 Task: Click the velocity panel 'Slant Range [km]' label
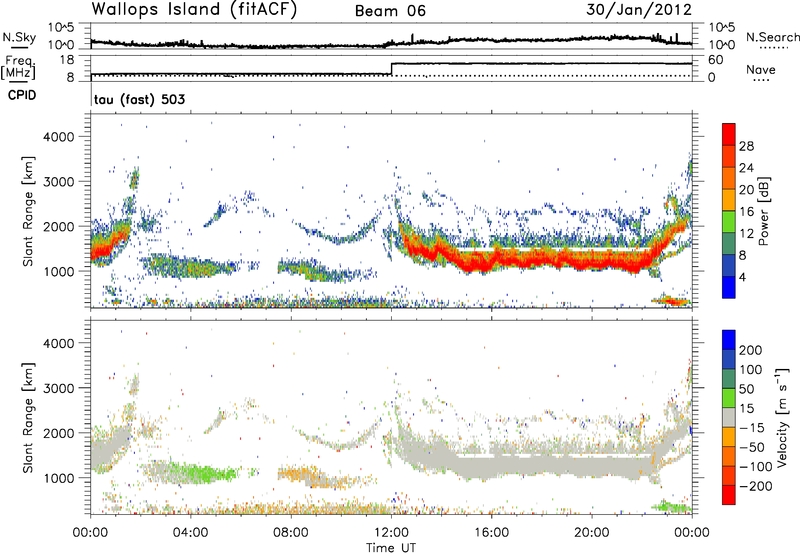tap(28, 417)
